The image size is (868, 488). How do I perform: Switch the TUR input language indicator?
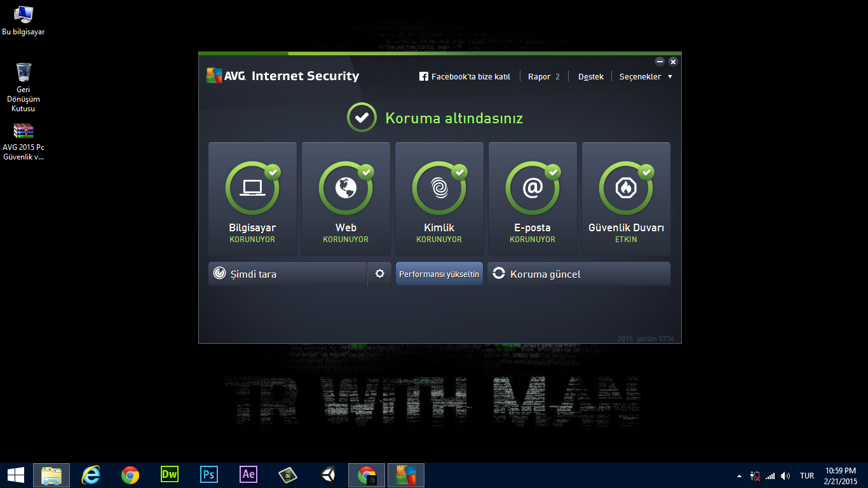tap(807, 475)
